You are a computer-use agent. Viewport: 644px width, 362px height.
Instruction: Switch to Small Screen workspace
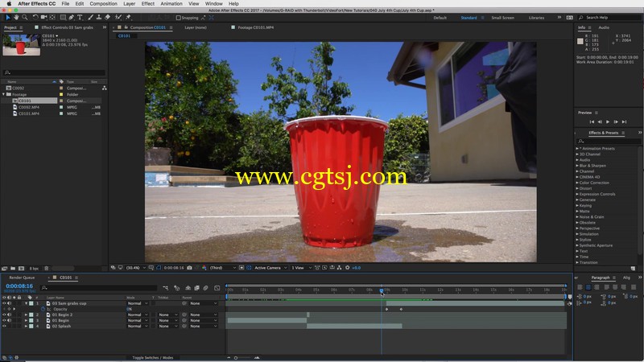click(x=502, y=18)
